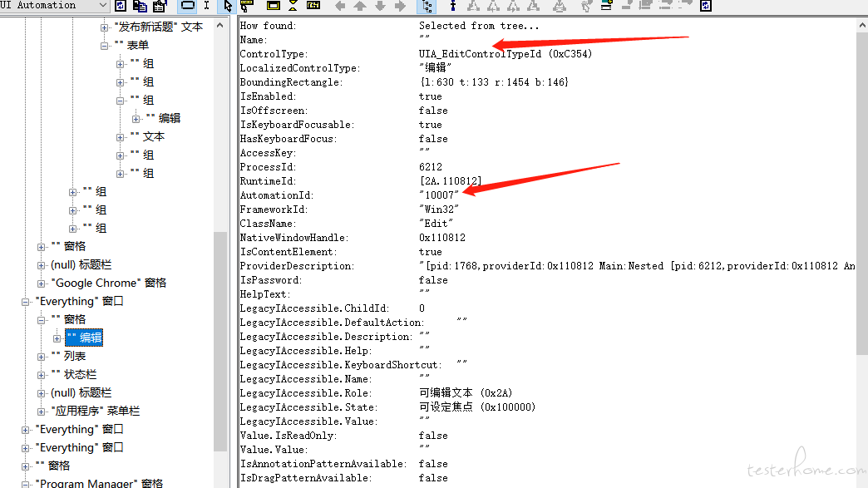Click the Value.IsReadOnly property label

(x=289, y=436)
